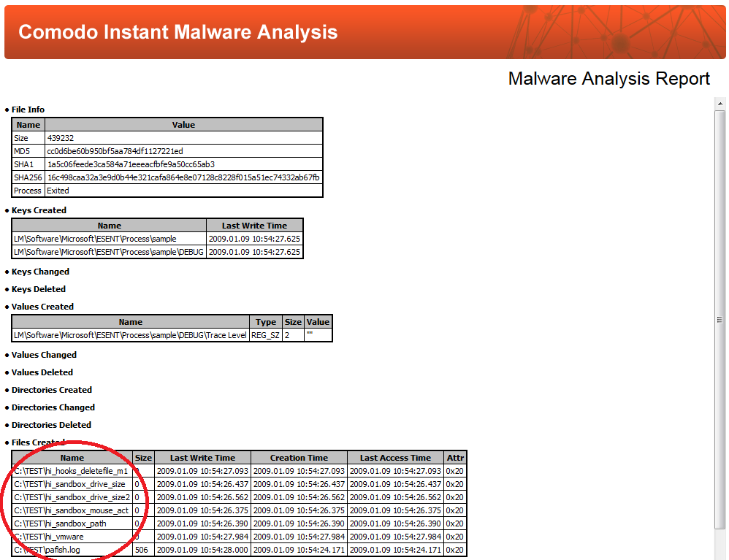Click file C:\TEST\hi_hooks_deletefile_m1
This screenshot has width=729, height=560.
tap(72, 471)
